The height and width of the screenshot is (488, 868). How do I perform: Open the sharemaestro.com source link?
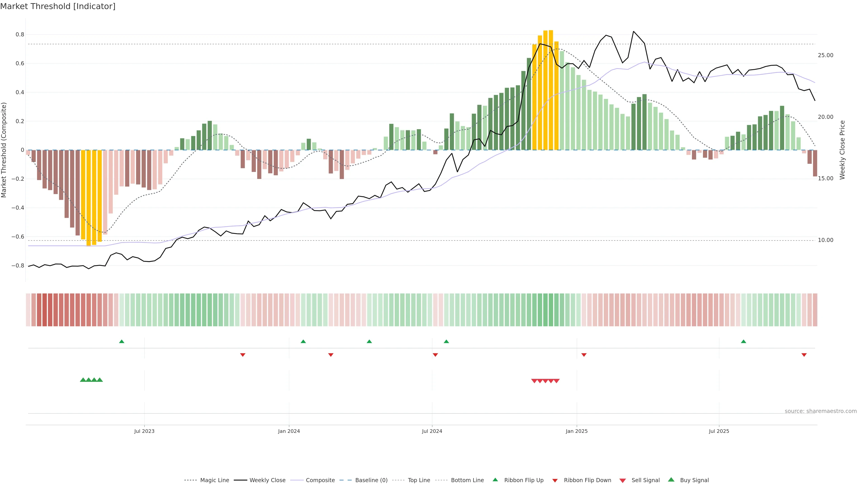tap(821, 411)
